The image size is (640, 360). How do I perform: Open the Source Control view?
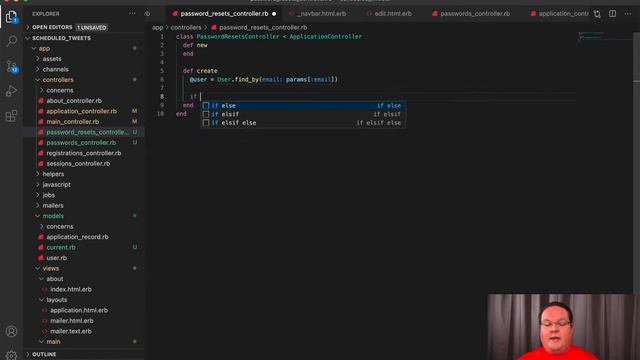[11, 66]
